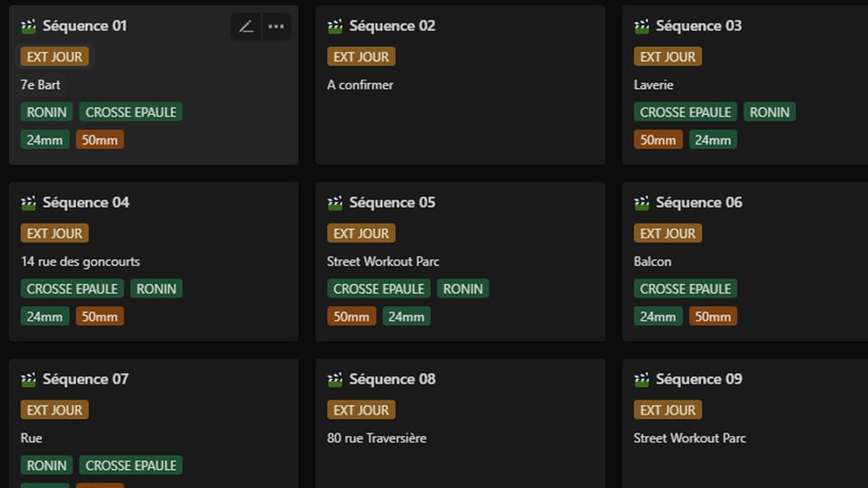The height and width of the screenshot is (488, 868).
Task: Click the RONIN tag in Séquence 01
Action: pos(47,111)
